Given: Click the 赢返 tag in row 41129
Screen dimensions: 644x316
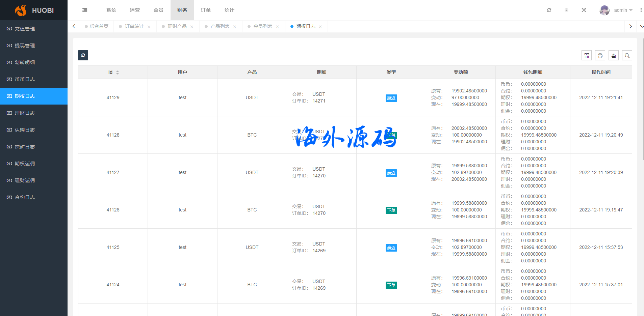Looking at the screenshot, I should point(391,98).
